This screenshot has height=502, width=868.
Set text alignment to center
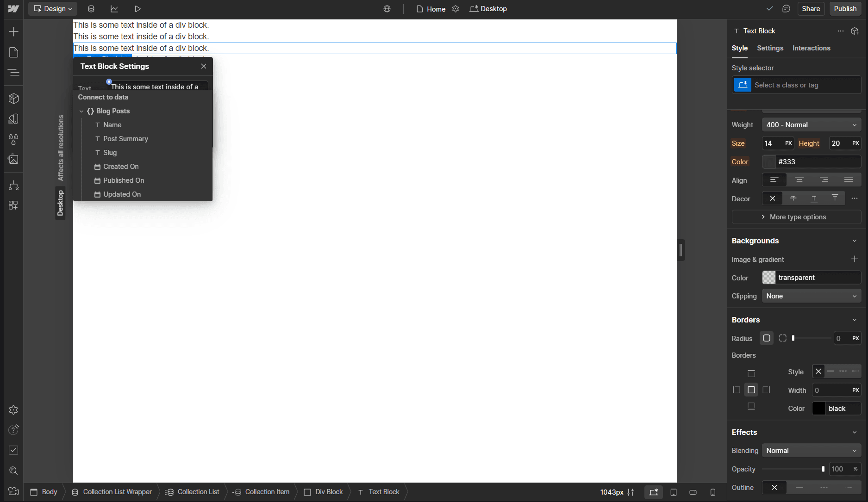click(x=799, y=180)
